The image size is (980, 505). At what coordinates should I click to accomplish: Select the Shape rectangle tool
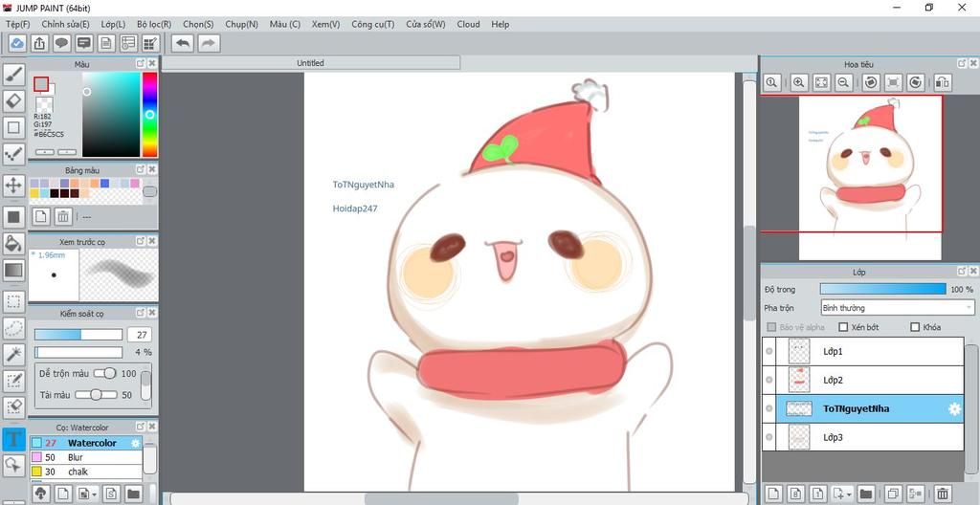click(x=13, y=127)
